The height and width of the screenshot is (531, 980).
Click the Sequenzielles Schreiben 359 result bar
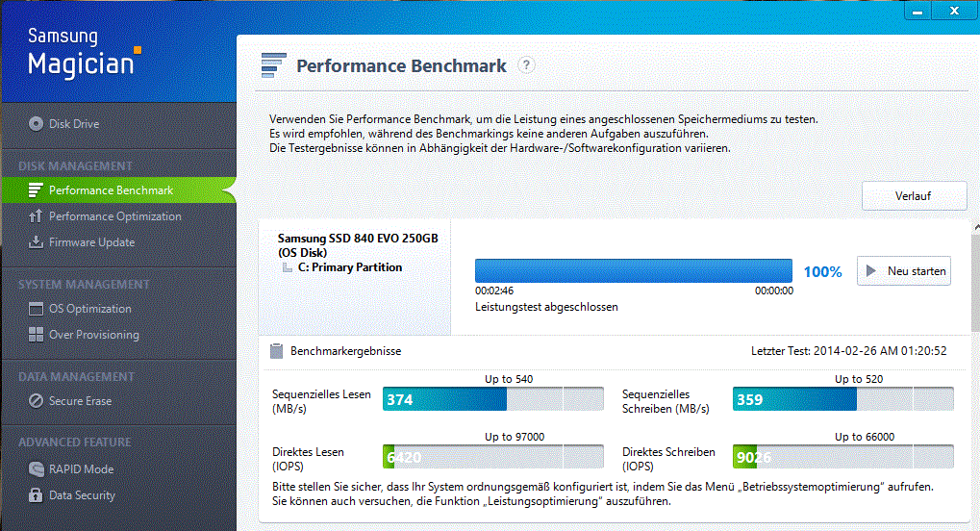pos(843,399)
